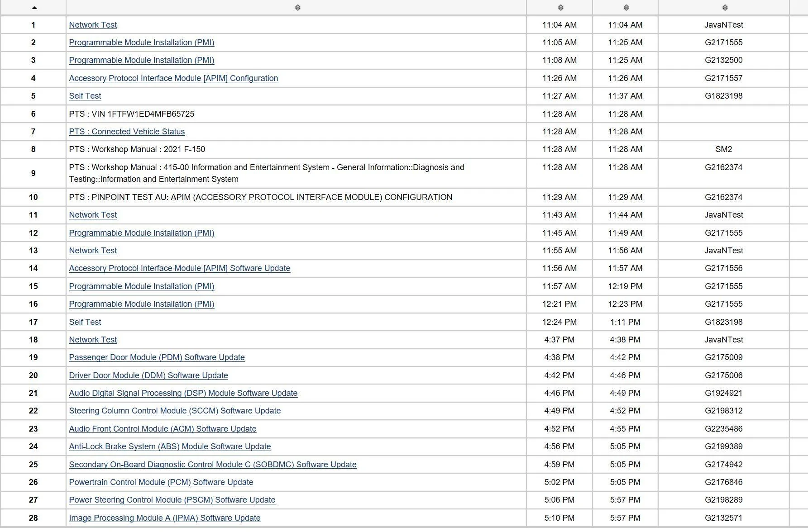Click the ascending sort arrow above row numbers
Image resolution: width=808 pixels, height=532 pixels.
pyautogui.click(x=34, y=8)
